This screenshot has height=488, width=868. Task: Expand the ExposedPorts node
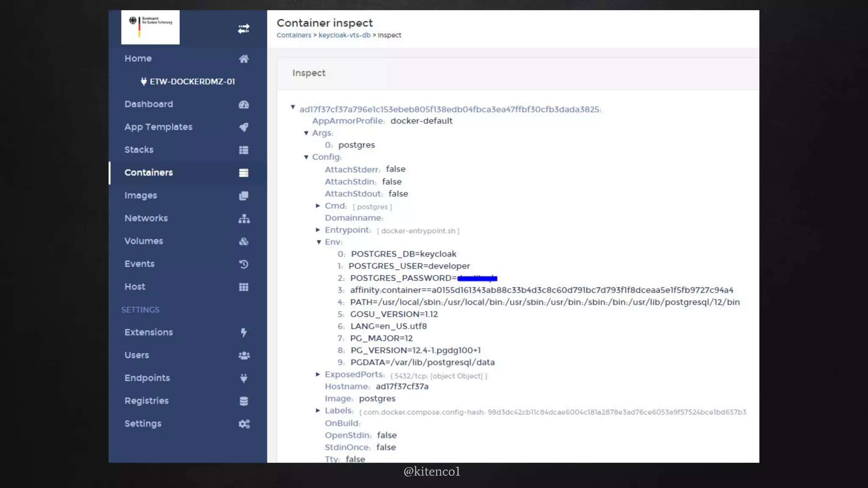[x=318, y=374]
